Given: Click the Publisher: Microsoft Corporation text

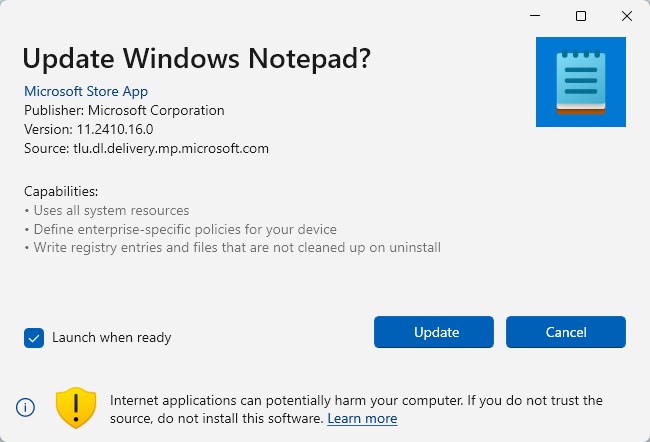Looking at the screenshot, I should pyautogui.click(x=124, y=110).
